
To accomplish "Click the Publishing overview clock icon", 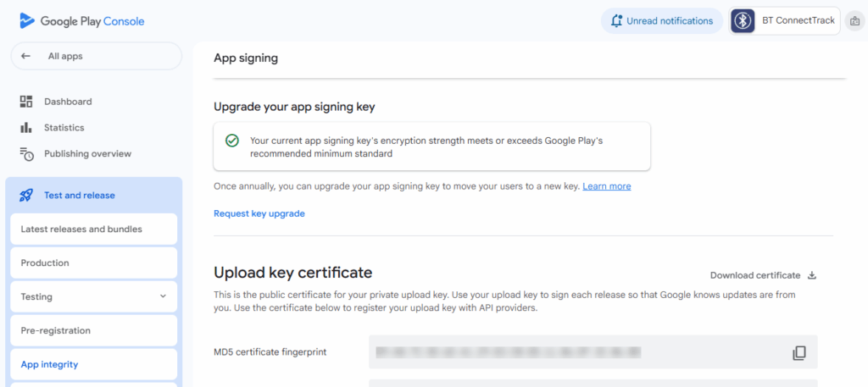I will (26, 154).
